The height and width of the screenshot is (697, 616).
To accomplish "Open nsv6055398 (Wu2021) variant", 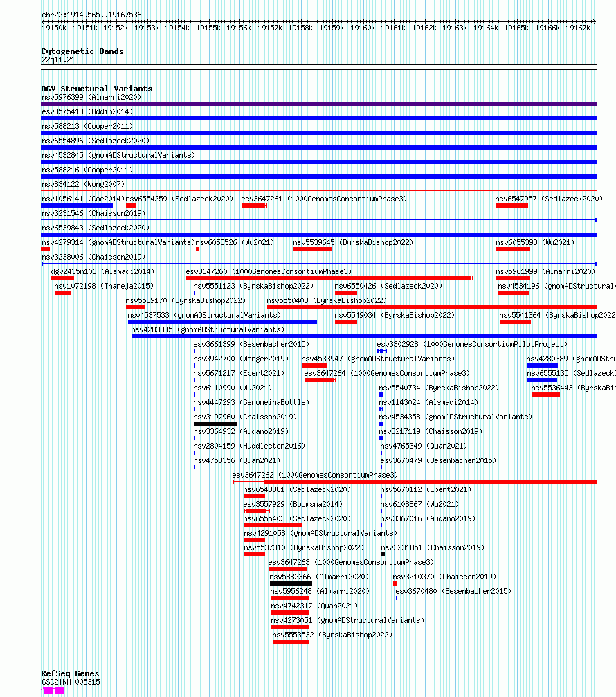I will pyautogui.click(x=535, y=242).
